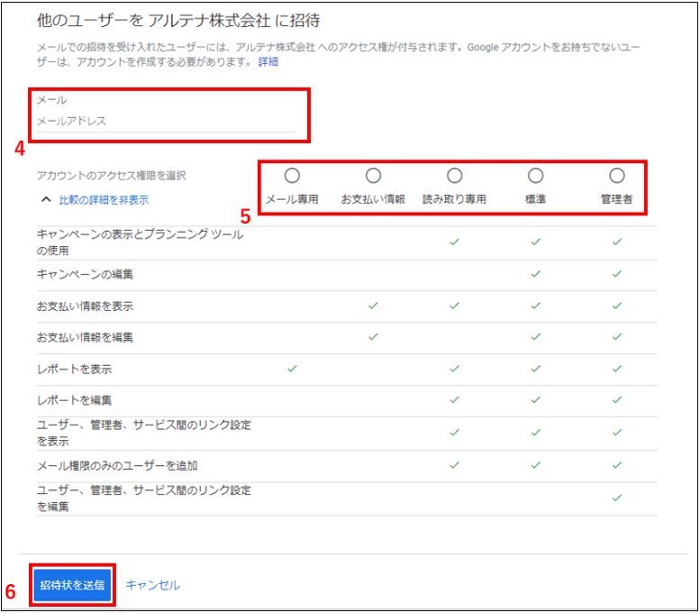Click the 標準 checkmark in レポートを表示 row
Screen dimensions: 700x613
535,369
